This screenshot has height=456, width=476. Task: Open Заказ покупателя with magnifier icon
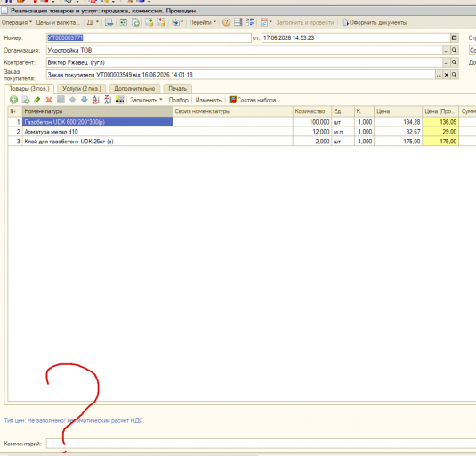pyautogui.click(x=454, y=75)
